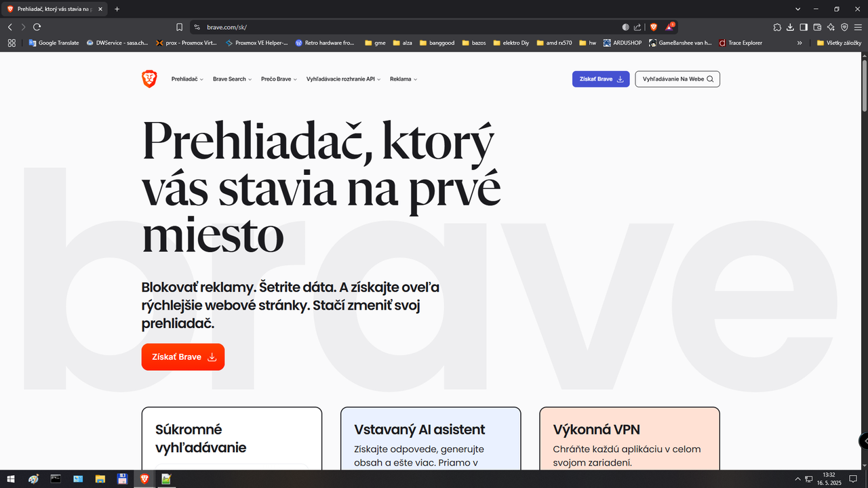Open the Proxmox VE Helper bookmark
The height and width of the screenshot is (488, 868).
[x=256, y=43]
